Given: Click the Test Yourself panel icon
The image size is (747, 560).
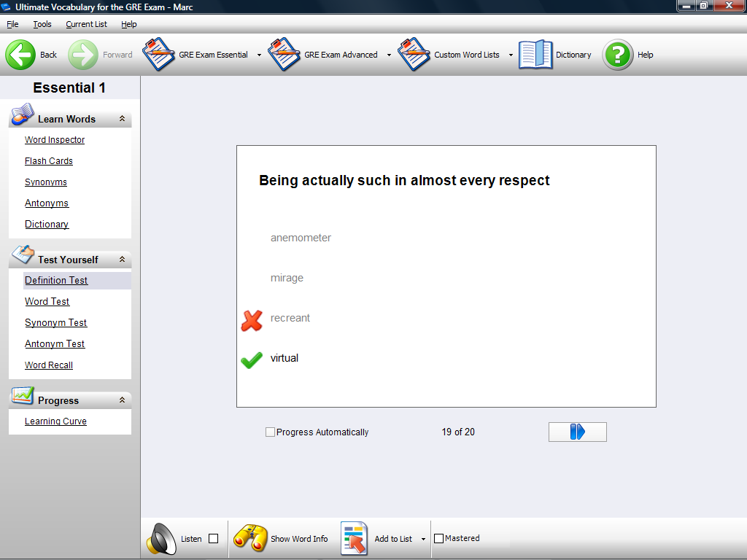Looking at the screenshot, I should 23,254.
